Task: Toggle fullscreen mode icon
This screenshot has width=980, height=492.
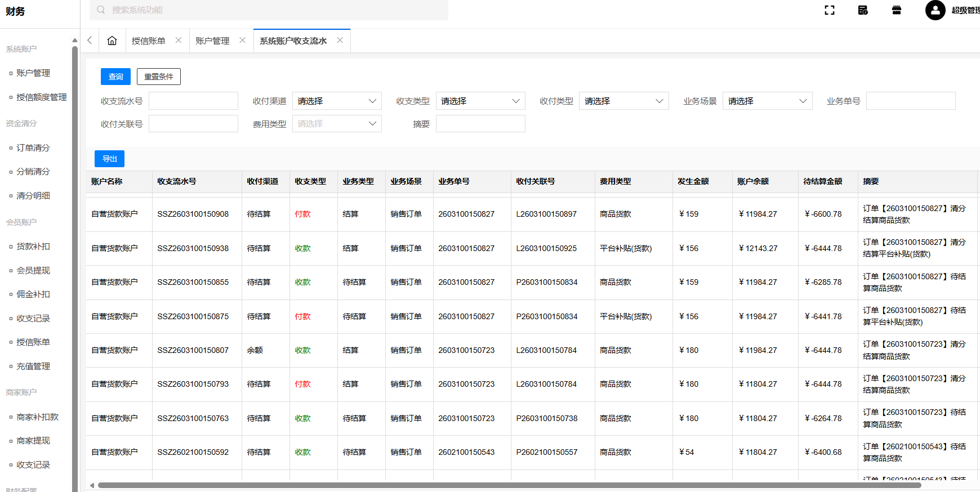Action: tap(830, 10)
